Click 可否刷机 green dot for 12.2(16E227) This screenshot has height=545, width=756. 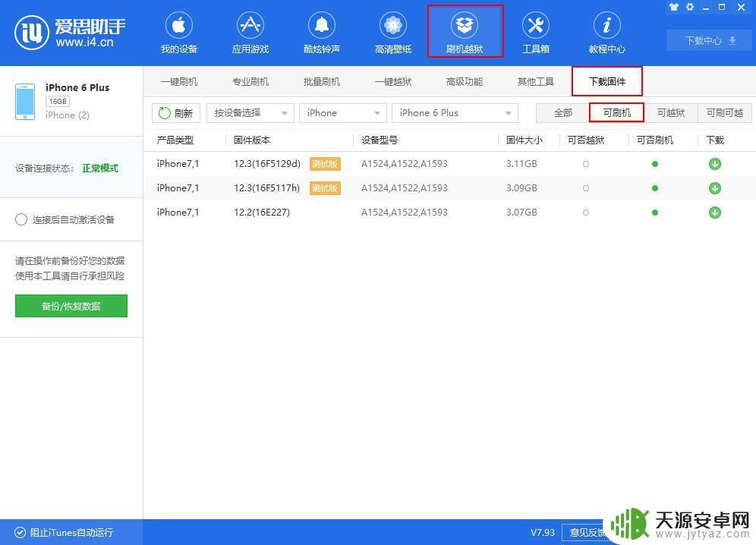[655, 213]
